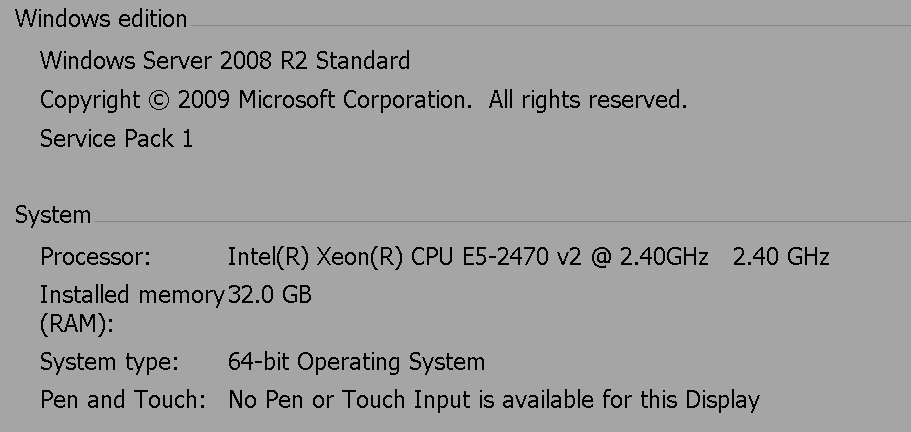Click the (RAM): label text
The height and width of the screenshot is (432, 911).
point(77,324)
